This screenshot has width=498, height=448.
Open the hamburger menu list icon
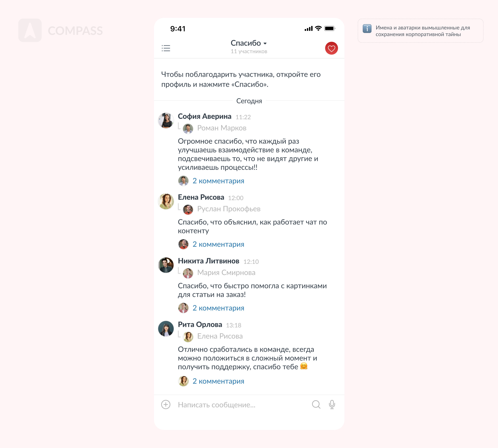tap(166, 48)
